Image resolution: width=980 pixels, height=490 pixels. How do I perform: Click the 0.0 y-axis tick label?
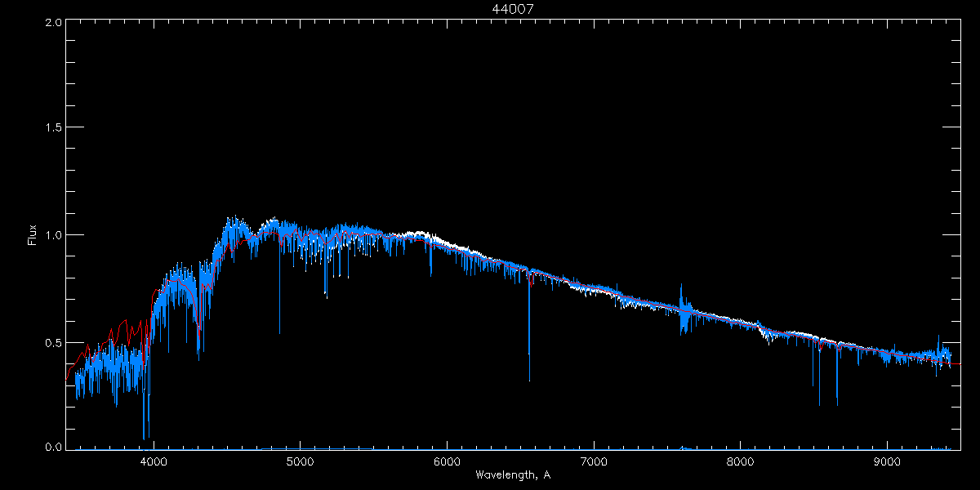[x=54, y=448]
